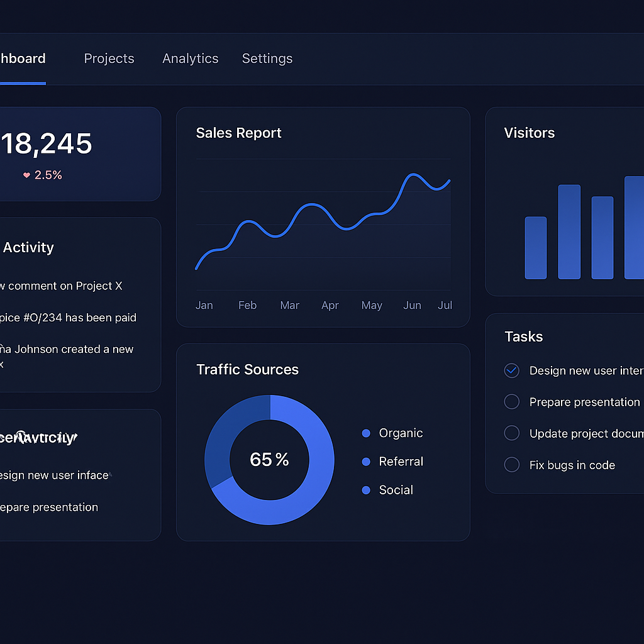Click the 65% donut chart center
Viewport: 644px width, 644px height.
click(x=269, y=459)
